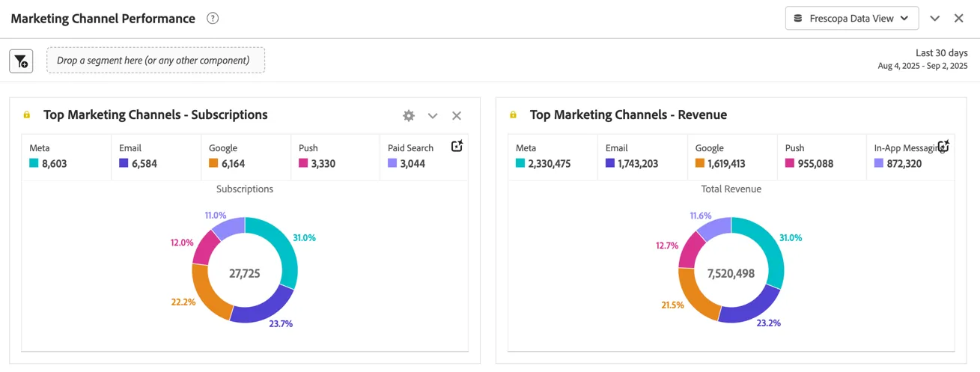This screenshot has width=980, height=372.
Task: Click the Email blue swatch in Subscriptions legend
Action: [x=124, y=163]
